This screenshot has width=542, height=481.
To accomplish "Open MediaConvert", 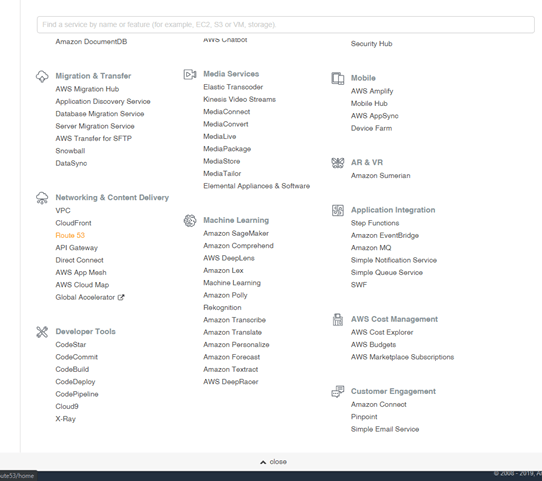I will pos(225,124).
